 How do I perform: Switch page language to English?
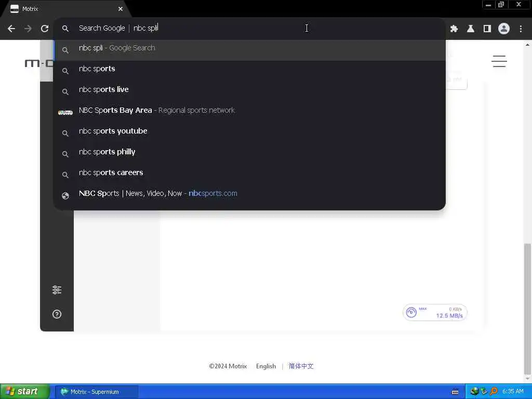coord(266,366)
